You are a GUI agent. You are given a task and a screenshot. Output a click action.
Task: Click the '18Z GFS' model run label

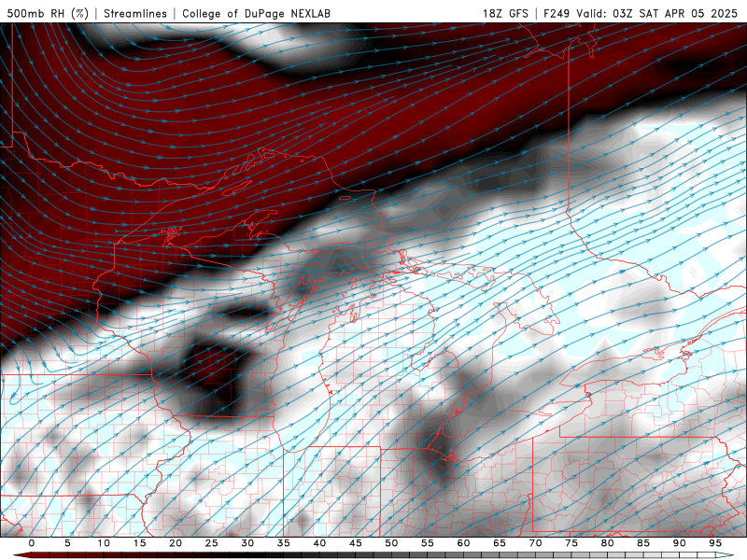click(505, 13)
